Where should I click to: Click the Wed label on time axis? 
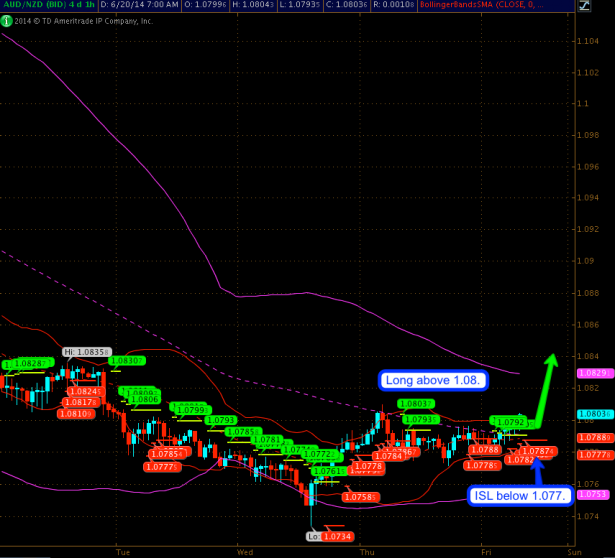click(x=245, y=551)
